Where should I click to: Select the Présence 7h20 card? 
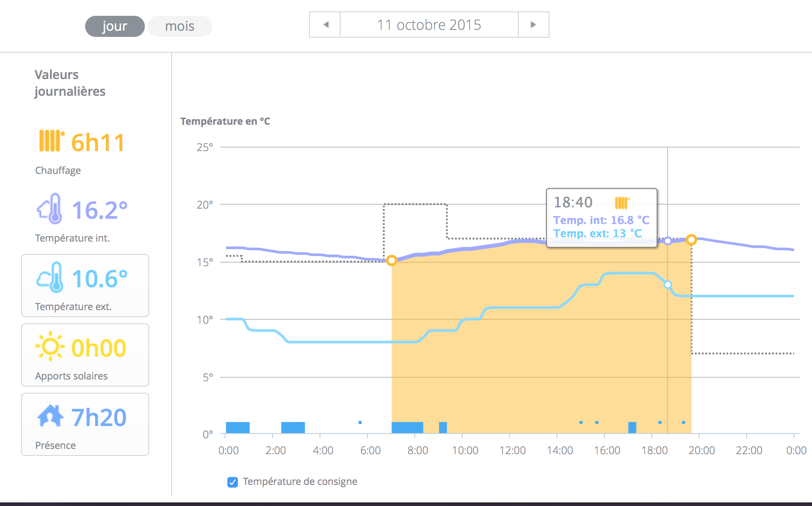click(85, 424)
